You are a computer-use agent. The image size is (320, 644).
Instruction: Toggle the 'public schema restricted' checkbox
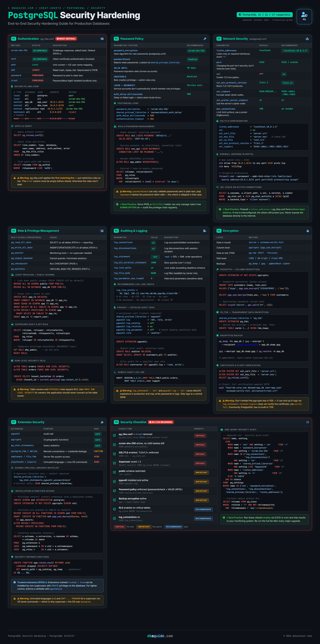click(114, 472)
